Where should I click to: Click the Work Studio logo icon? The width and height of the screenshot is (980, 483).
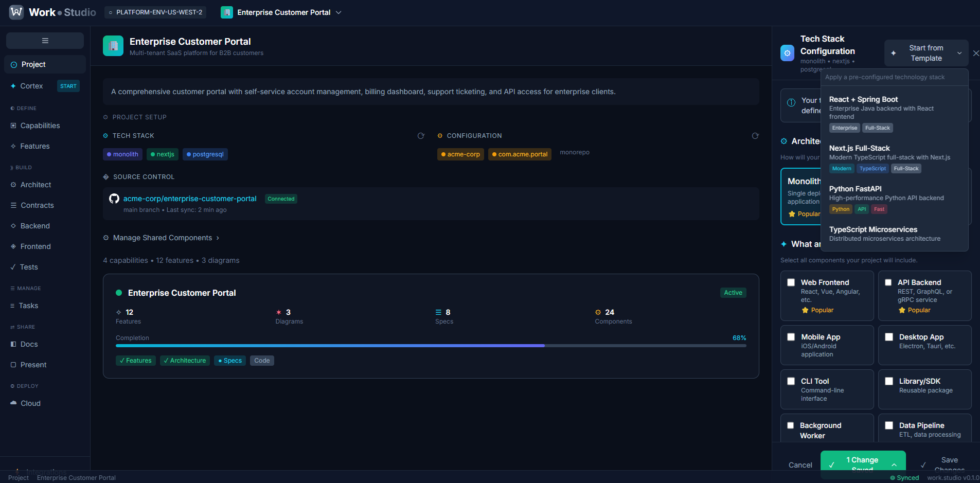tap(16, 12)
